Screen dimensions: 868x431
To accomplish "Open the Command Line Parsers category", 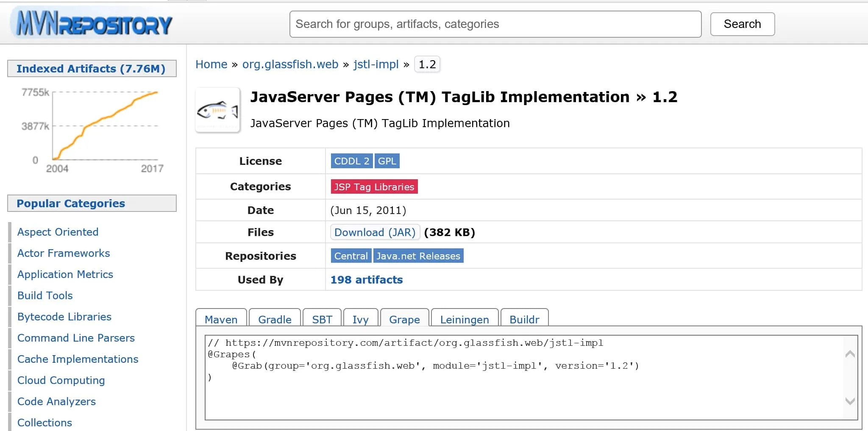I will [76, 338].
